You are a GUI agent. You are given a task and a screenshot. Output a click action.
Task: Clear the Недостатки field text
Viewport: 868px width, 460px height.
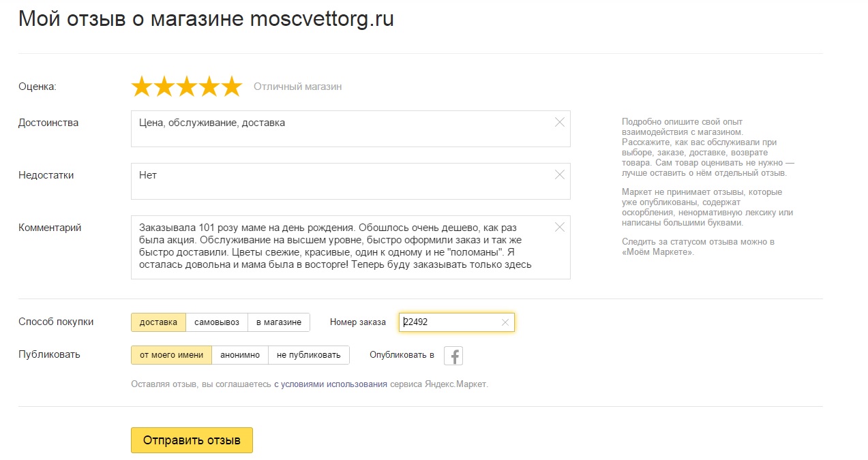pyautogui.click(x=560, y=175)
